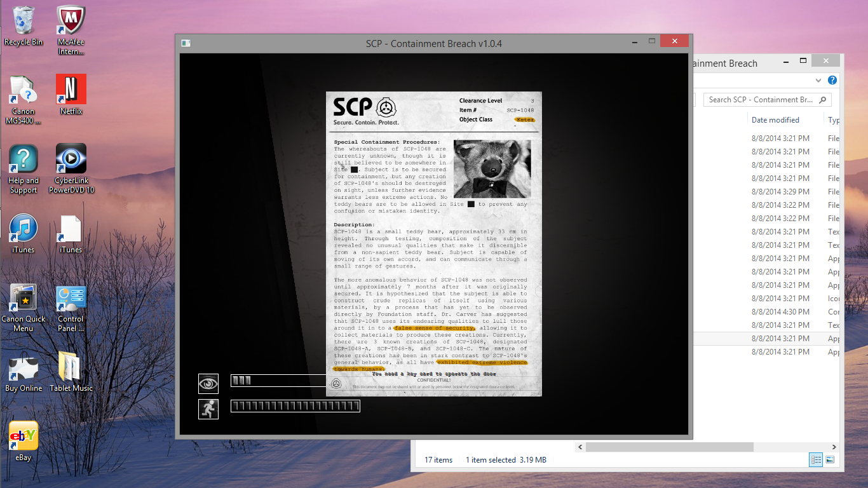The width and height of the screenshot is (868, 488).
Task: Switch Explorer to details view
Action: tap(817, 460)
